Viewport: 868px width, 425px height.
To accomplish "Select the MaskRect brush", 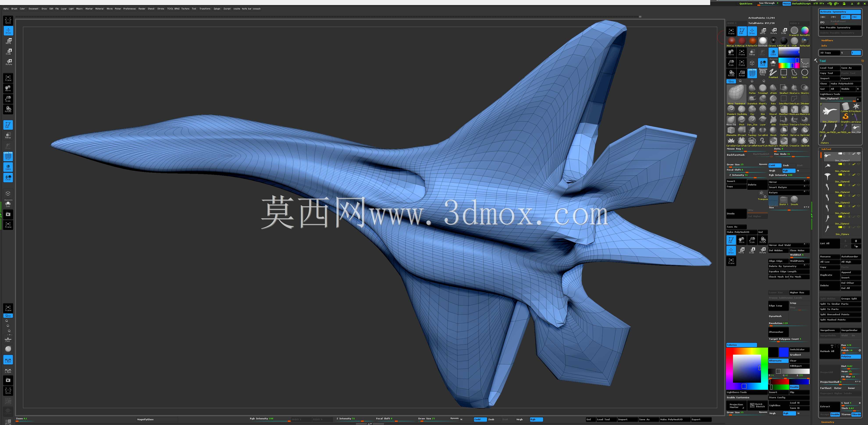I will [784, 110].
